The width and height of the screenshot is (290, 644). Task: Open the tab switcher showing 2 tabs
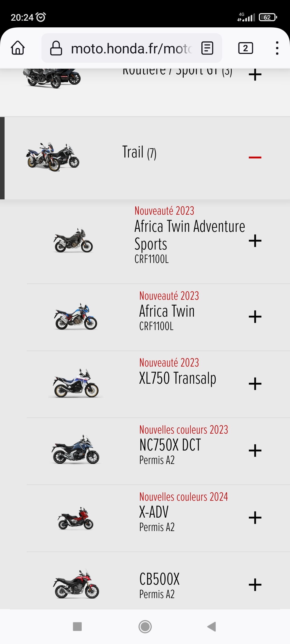point(245,48)
